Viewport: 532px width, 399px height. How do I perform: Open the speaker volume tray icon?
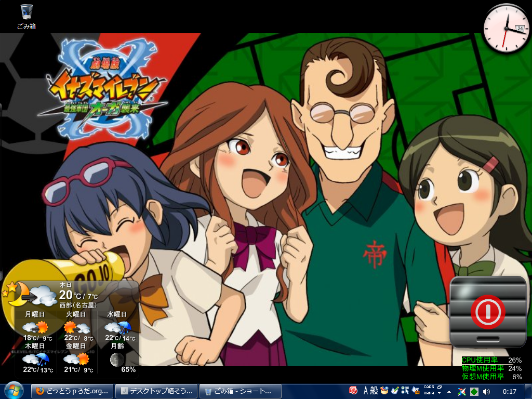tap(486, 392)
